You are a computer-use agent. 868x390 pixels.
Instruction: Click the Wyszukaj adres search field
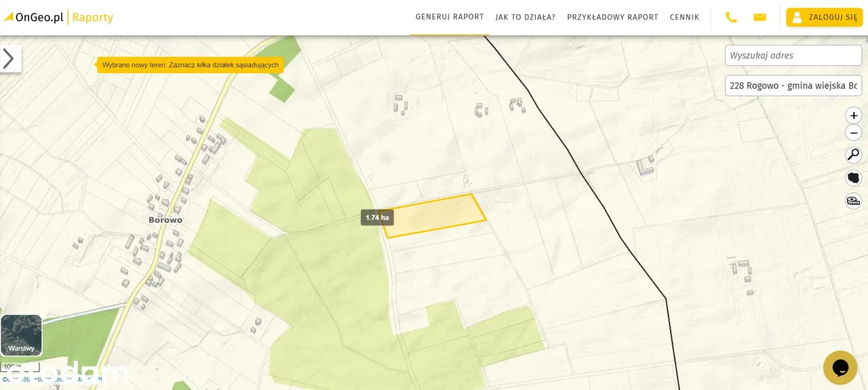tap(793, 56)
